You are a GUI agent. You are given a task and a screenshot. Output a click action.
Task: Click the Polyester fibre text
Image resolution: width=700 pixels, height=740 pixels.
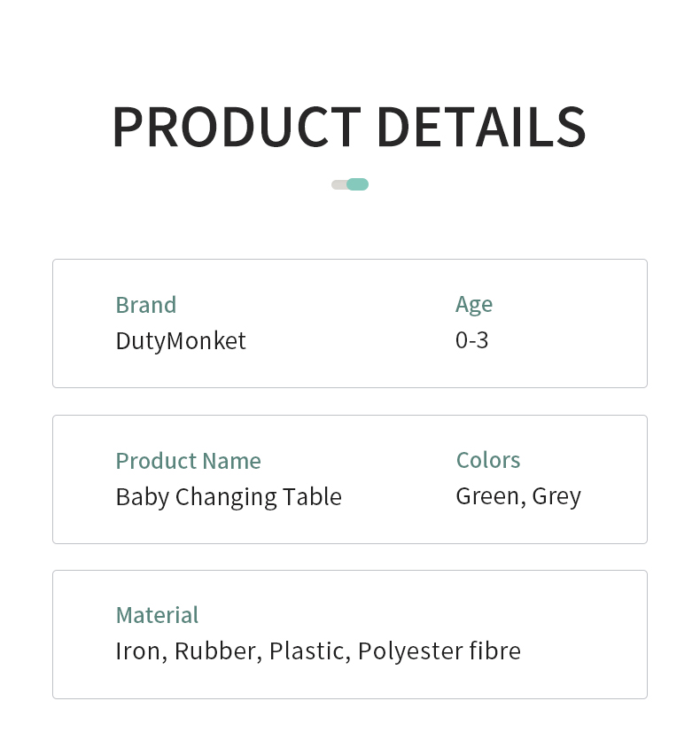click(x=439, y=651)
